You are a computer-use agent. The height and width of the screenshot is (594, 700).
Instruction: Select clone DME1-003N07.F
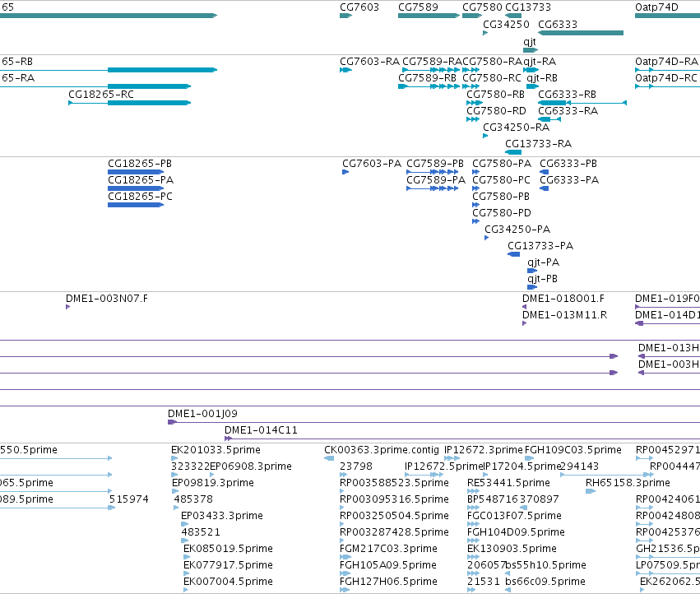click(x=107, y=299)
